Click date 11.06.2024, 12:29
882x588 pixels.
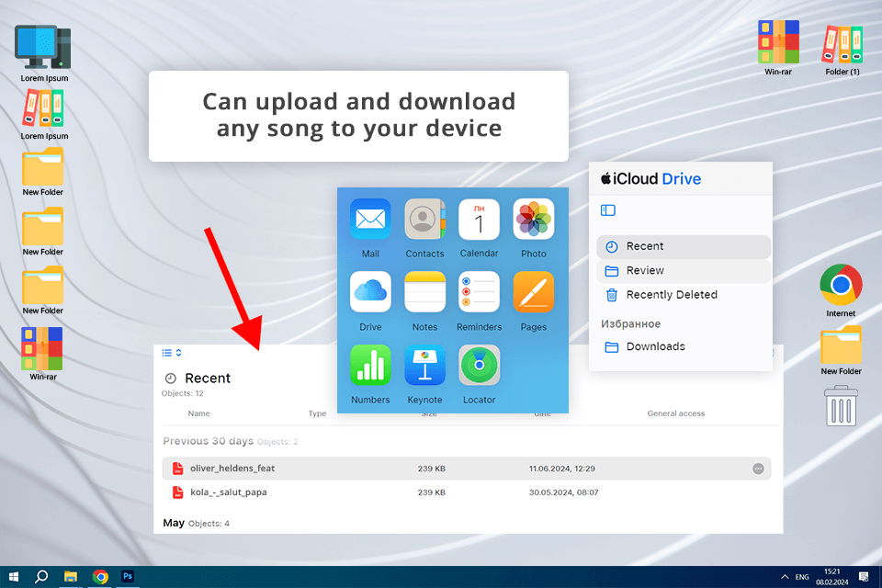pyautogui.click(x=562, y=469)
